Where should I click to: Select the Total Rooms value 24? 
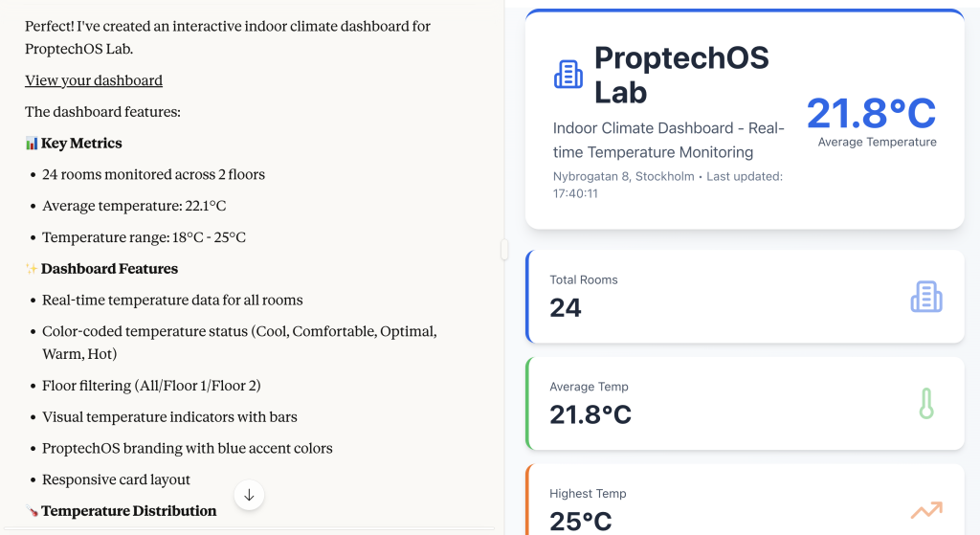click(x=566, y=307)
